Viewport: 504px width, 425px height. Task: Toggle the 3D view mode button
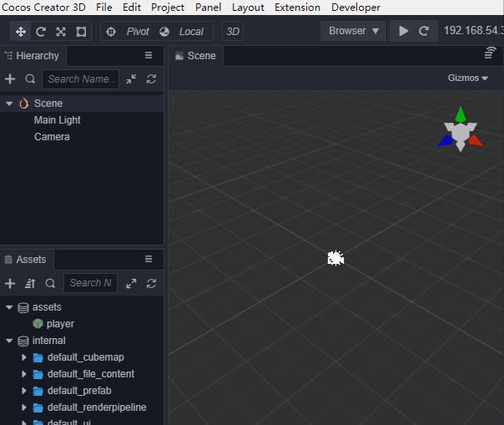click(x=233, y=32)
